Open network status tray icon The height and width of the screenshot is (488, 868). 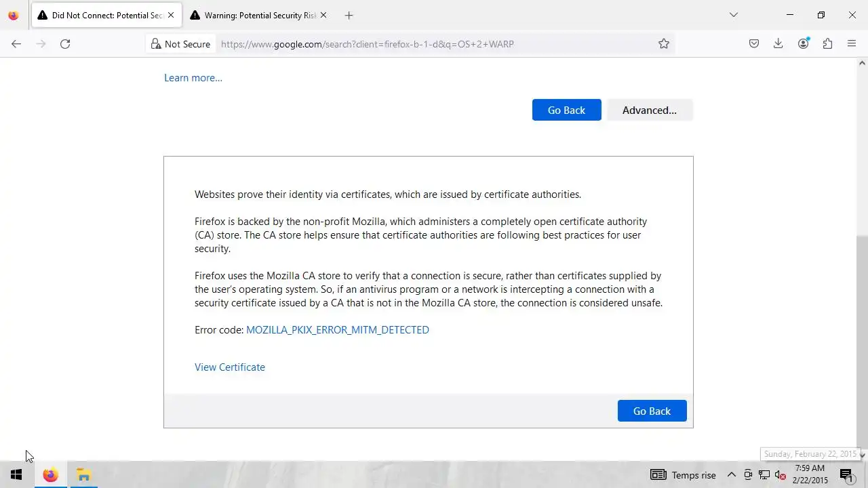[764, 475]
